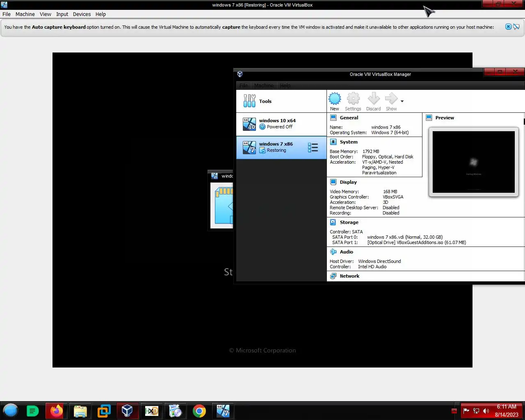Open the machine tools menu list icon
This screenshot has height=420, width=525.
[313, 147]
